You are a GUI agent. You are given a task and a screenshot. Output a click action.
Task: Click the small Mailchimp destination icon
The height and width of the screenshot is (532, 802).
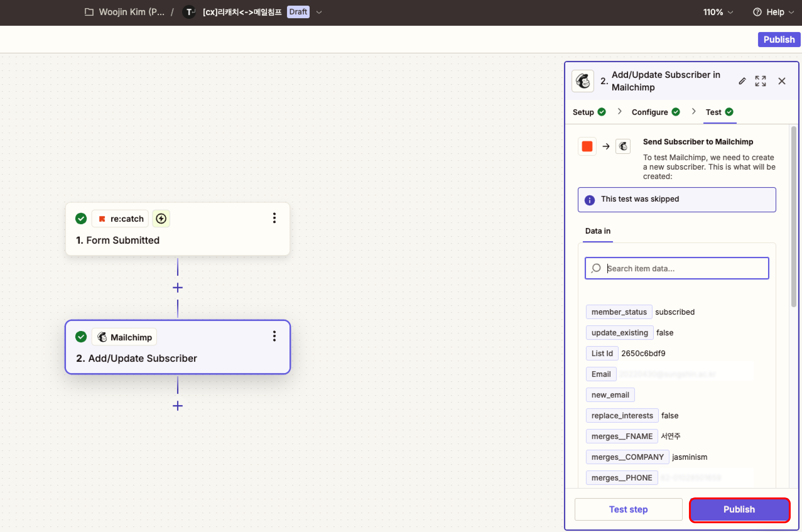tap(623, 146)
